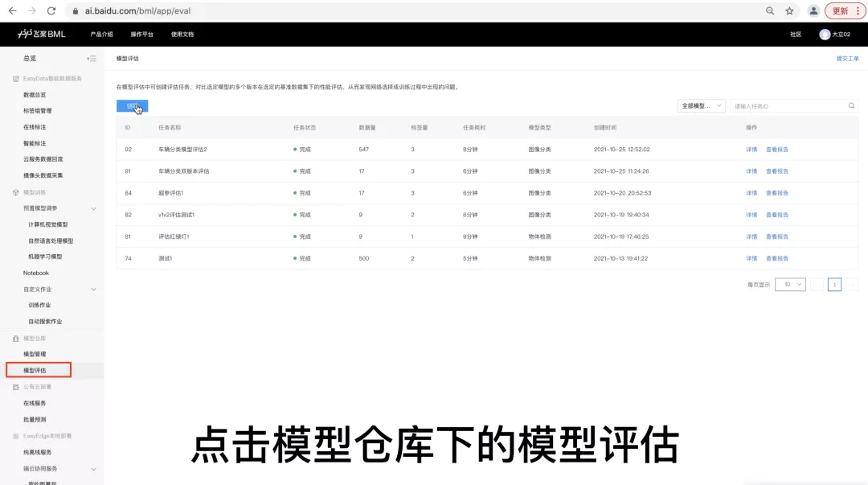Open the user avatar for 大立02
Image resolution: width=868 pixels, height=485 pixels.
825,35
